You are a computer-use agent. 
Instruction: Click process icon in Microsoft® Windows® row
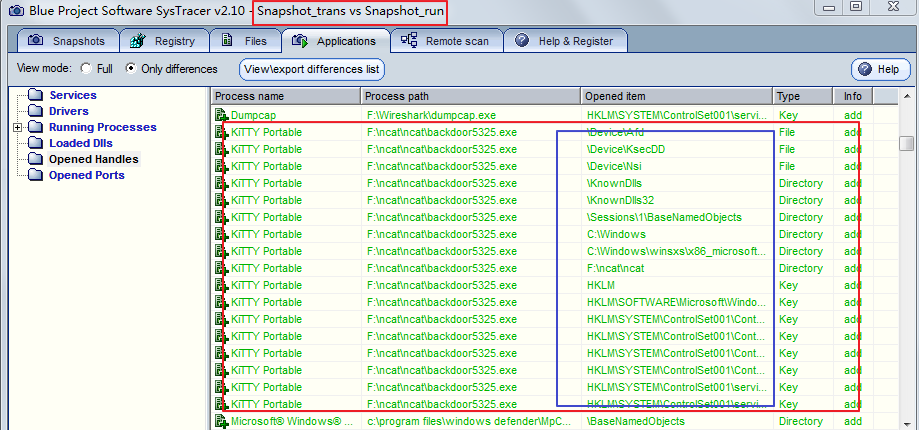pos(222,421)
